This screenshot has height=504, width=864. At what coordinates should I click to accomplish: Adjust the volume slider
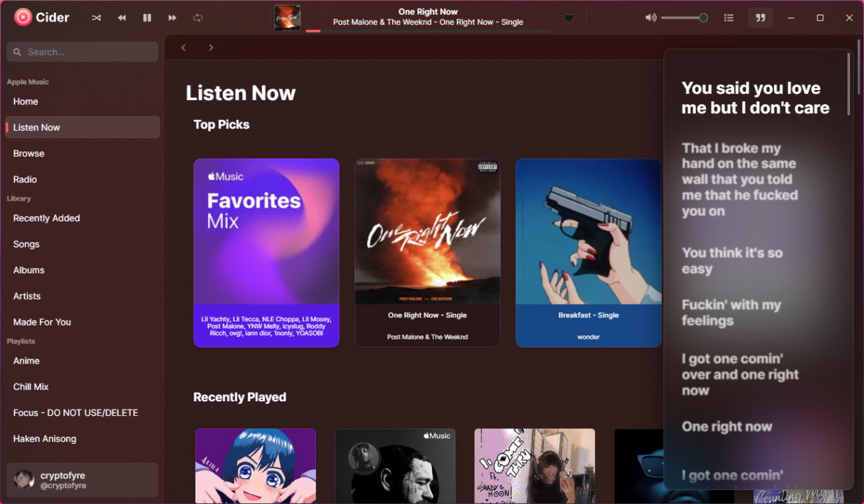(684, 18)
